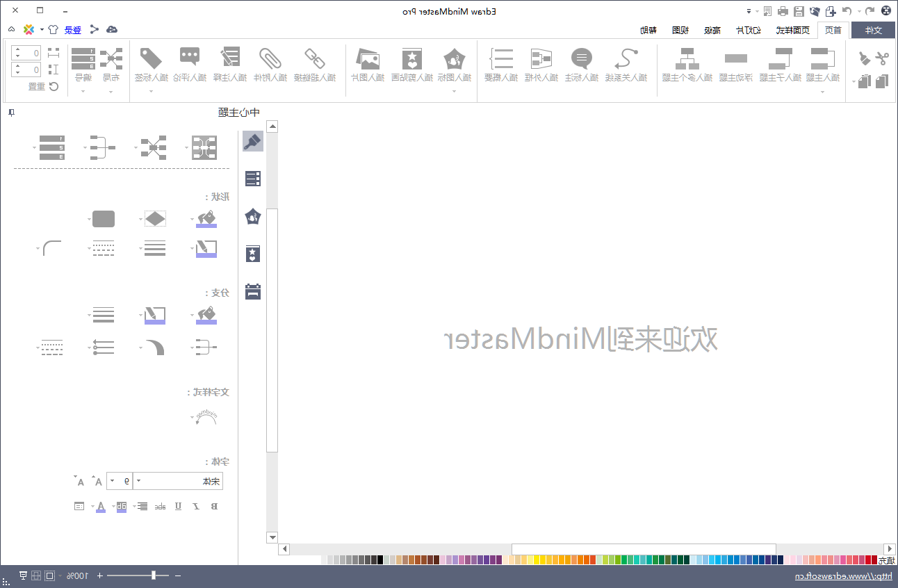Image resolution: width=898 pixels, height=588 pixels.
Task: Click the new document plus icon
Action: point(831,10)
